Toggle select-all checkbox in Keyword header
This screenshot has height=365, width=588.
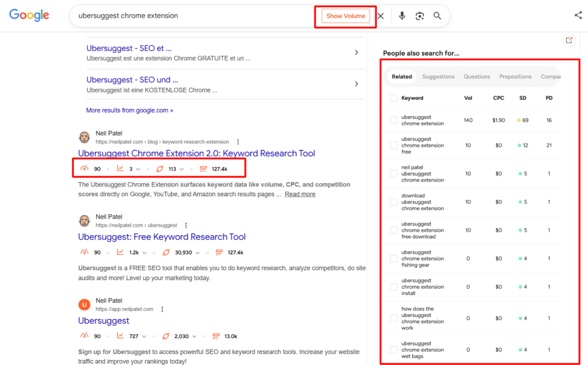tap(393, 98)
